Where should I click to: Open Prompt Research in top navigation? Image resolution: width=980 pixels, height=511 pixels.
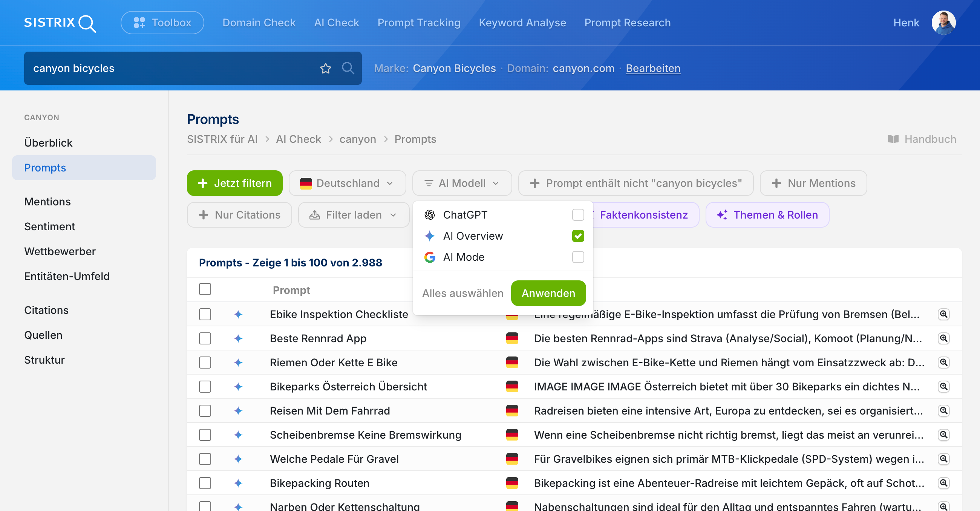[x=627, y=23]
